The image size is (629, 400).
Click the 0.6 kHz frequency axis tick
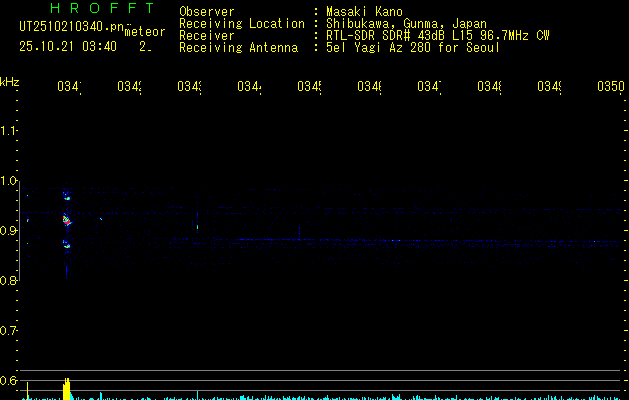point(9,381)
